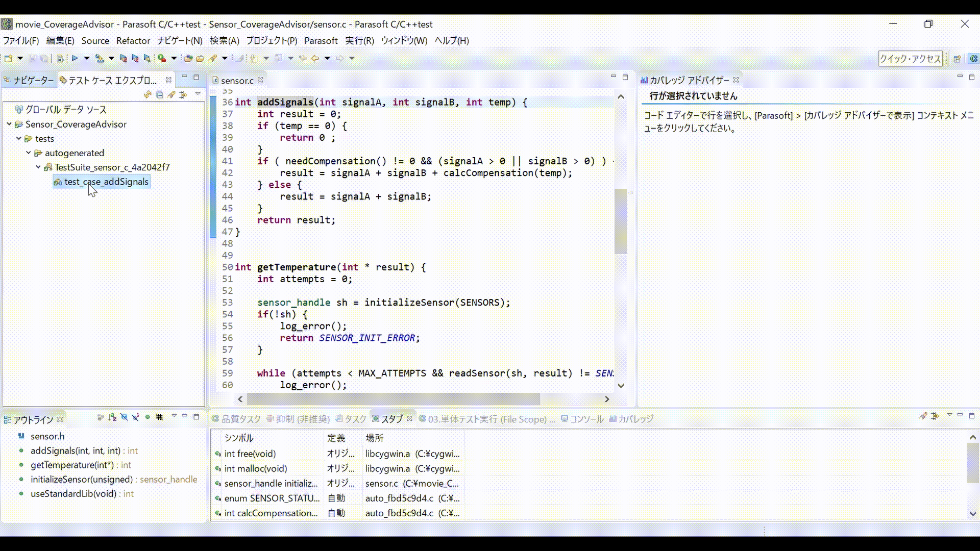Open the 実行(R) menu

tap(359, 41)
